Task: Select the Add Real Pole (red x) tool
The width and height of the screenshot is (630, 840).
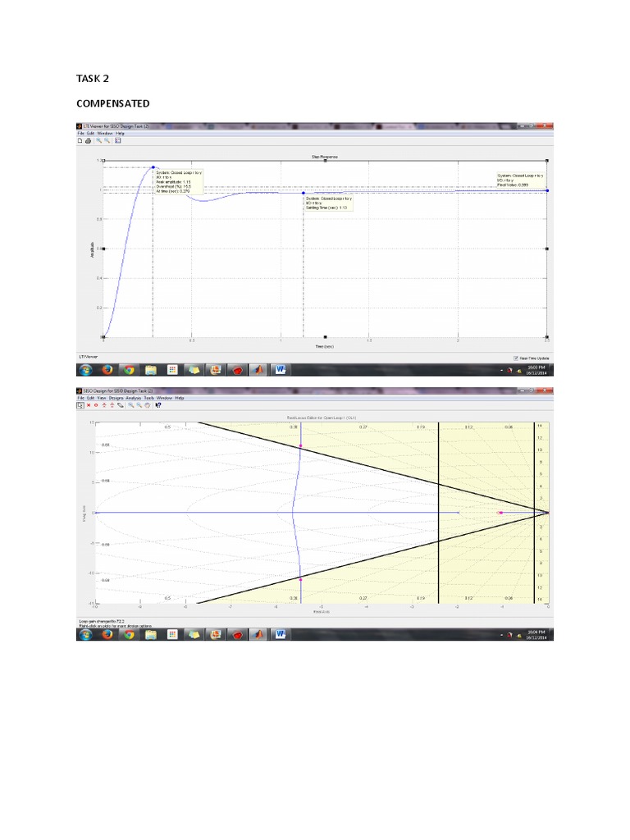Action: pos(89,405)
